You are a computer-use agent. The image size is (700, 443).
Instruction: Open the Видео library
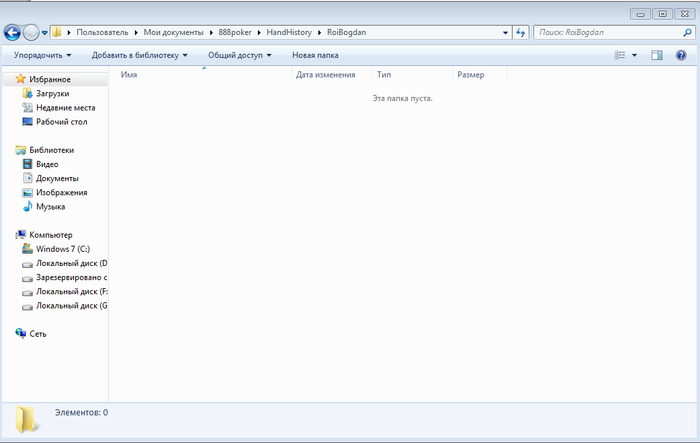(x=47, y=164)
